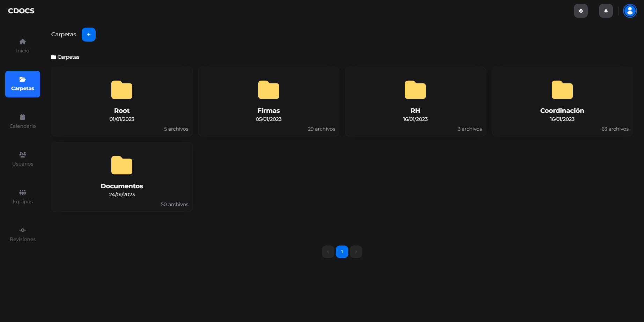Open the RH folder
Screen dimensions: 644x322
415,101
